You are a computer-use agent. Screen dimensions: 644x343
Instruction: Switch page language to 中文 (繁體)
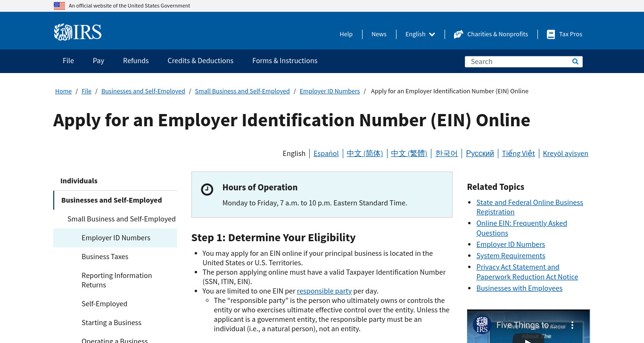(409, 153)
